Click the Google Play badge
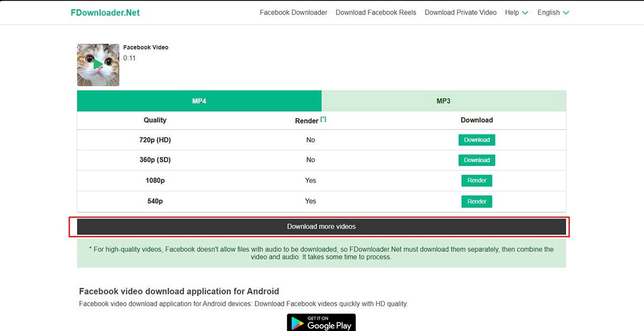The image size is (644, 331). pyautogui.click(x=321, y=321)
